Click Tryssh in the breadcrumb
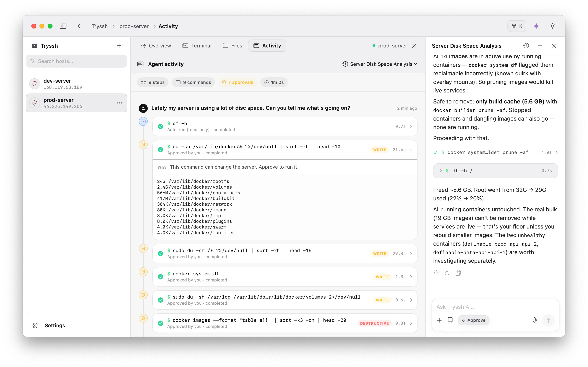The image size is (588, 367). click(99, 26)
